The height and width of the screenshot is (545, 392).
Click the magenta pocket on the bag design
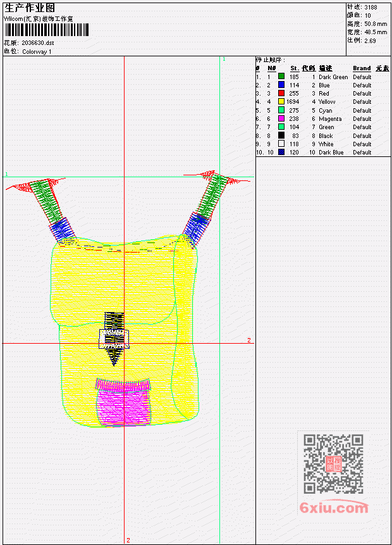pyautogui.click(x=124, y=403)
